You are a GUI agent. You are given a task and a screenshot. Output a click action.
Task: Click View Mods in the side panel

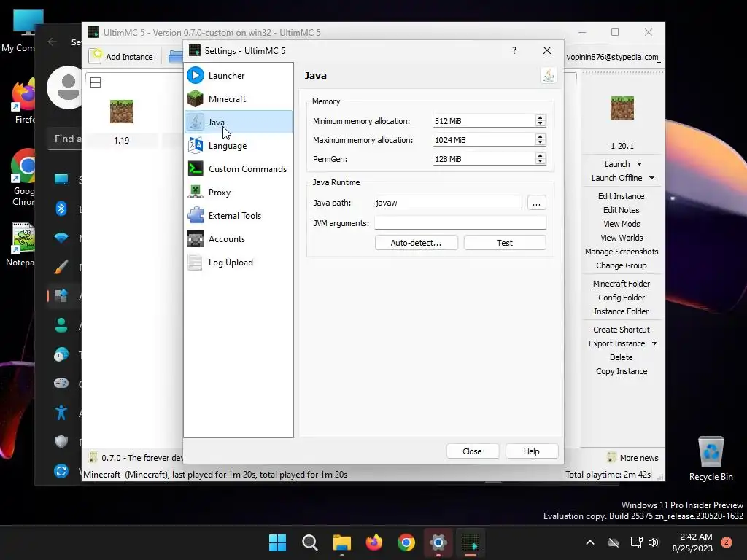pyautogui.click(x=622, y=223)
